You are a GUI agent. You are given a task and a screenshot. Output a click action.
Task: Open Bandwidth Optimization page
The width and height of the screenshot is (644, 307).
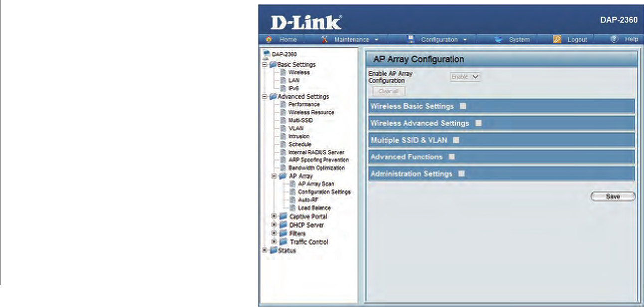(317, 168)
